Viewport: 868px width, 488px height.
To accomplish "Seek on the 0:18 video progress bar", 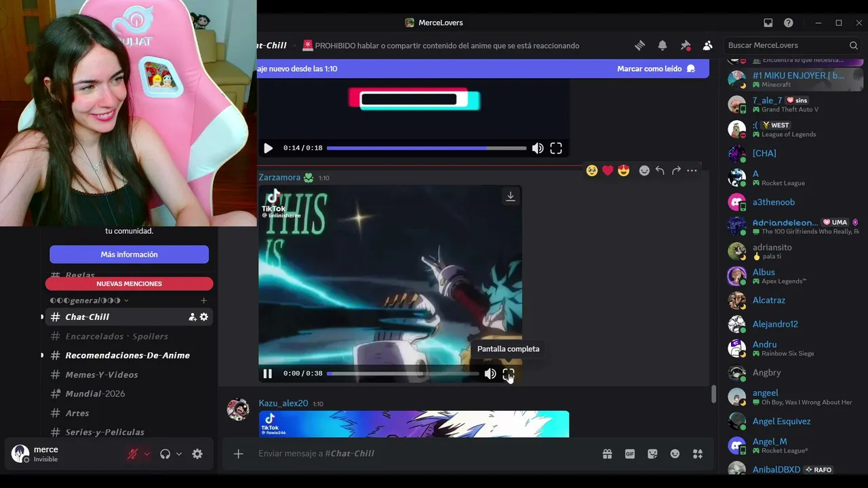I will pyautogui.click(x=427, y=148).
